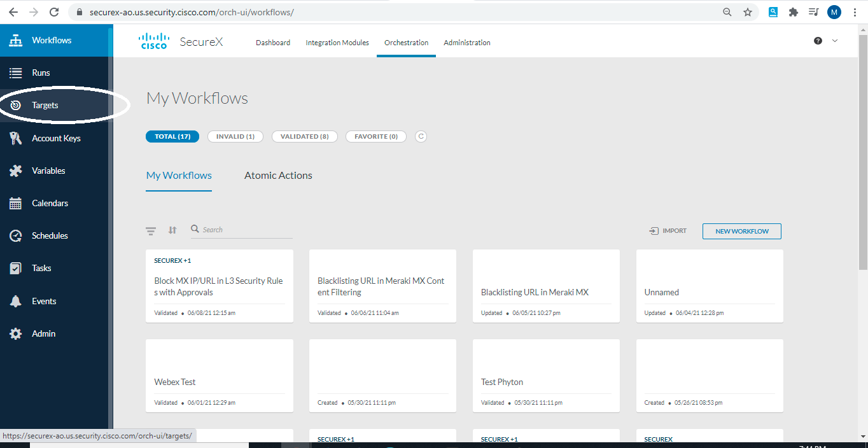
Task: Click the Calendars icon
Action: tap(16, 203)
